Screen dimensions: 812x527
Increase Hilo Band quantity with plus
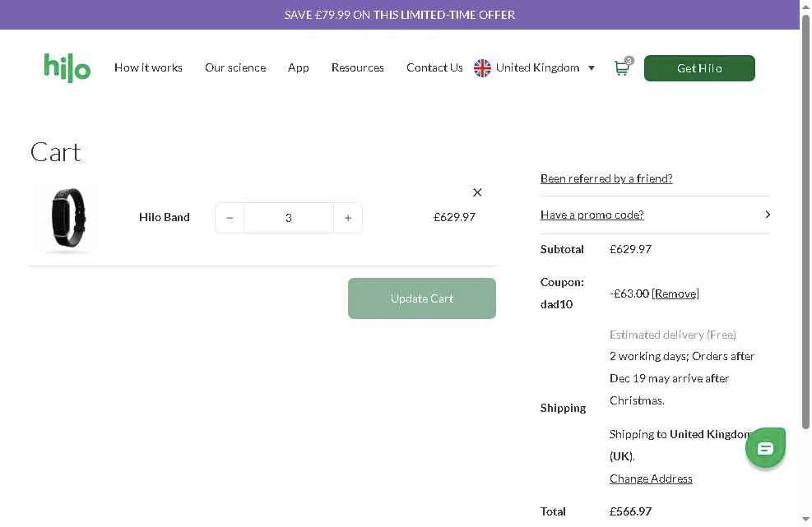pyautogui.click(x=348, y=218)
